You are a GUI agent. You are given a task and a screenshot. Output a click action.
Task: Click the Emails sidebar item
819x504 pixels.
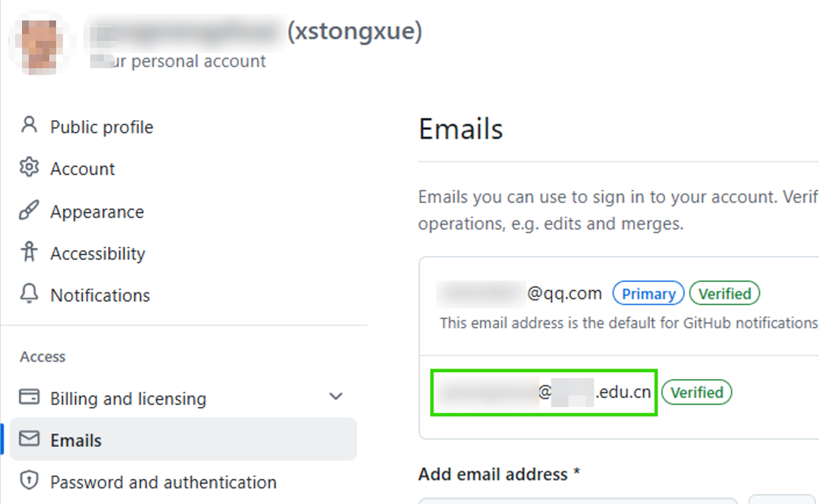click(76, 440)
